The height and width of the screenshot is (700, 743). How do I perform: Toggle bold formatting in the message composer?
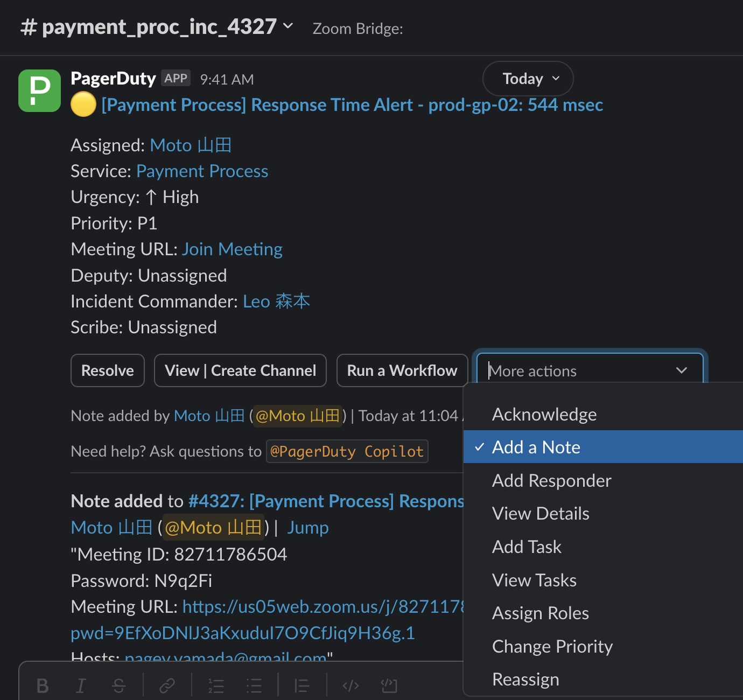[x=43, y=685]
